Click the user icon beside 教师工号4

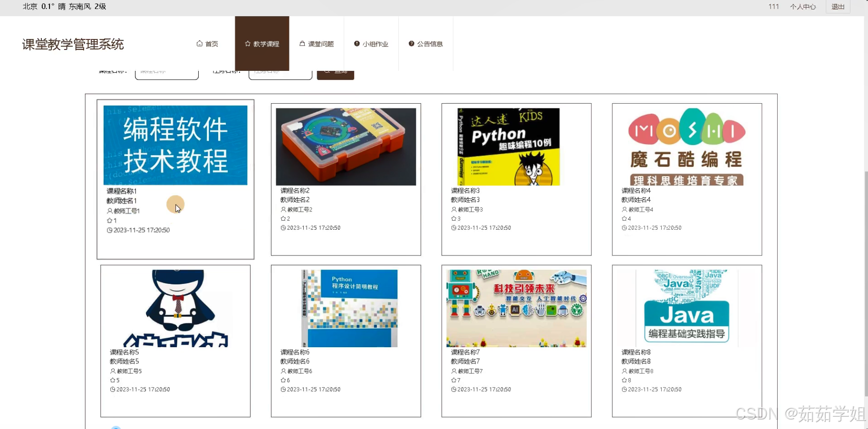pos(625,209)
